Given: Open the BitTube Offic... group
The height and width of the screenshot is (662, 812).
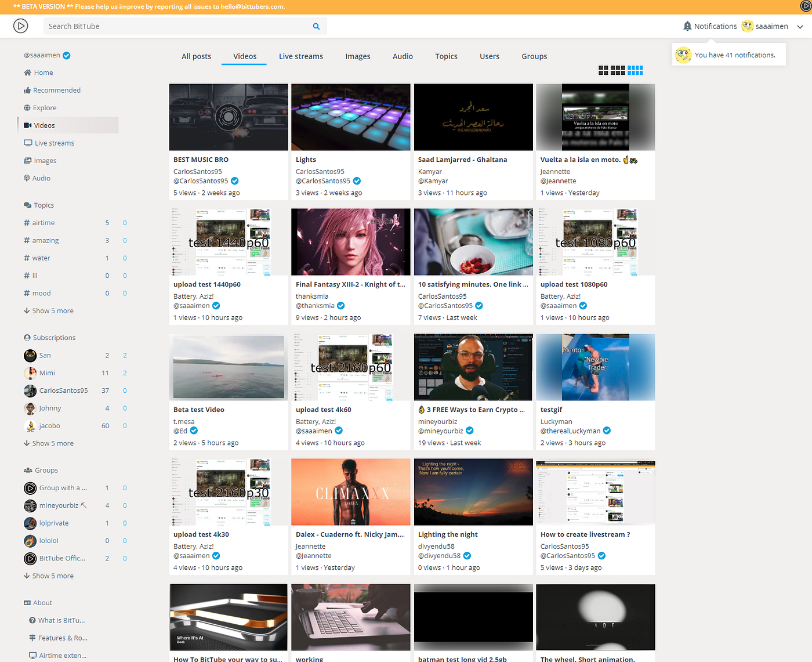Looking at the screenshot, I should tap(62, 558).
